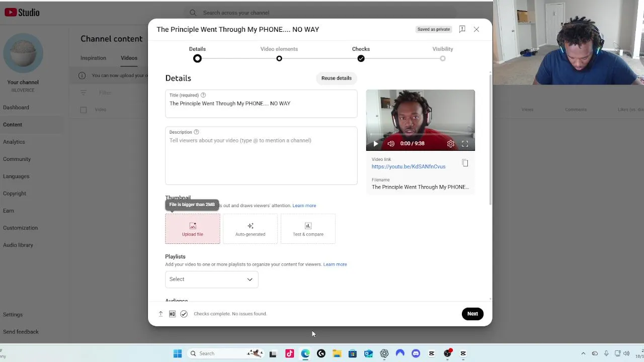The image size is (644, 362).
Task: Click the YouTube Studio logo
Action: tap(22, 13)
